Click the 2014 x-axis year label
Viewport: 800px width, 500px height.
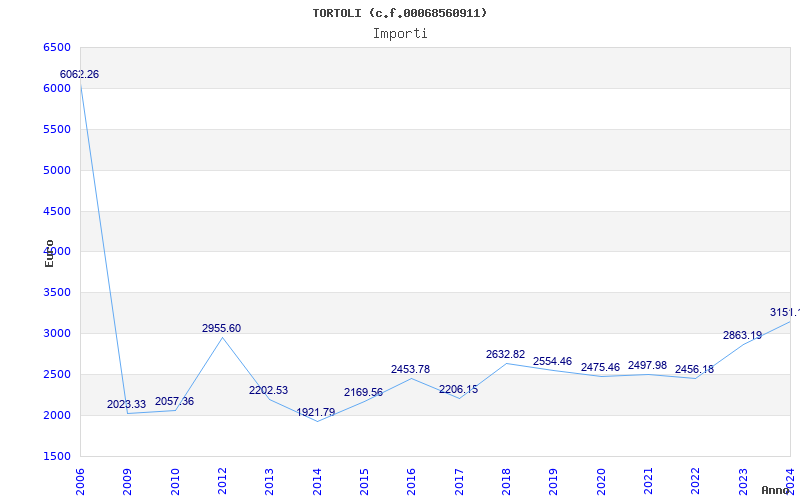(x=317, y=482)
